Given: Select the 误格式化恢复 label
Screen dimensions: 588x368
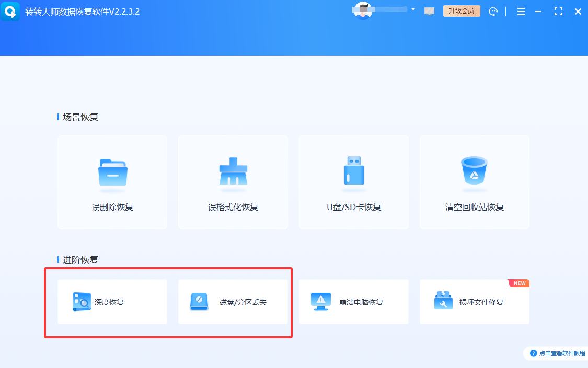Looking at the screenshot, I should 233,207.
